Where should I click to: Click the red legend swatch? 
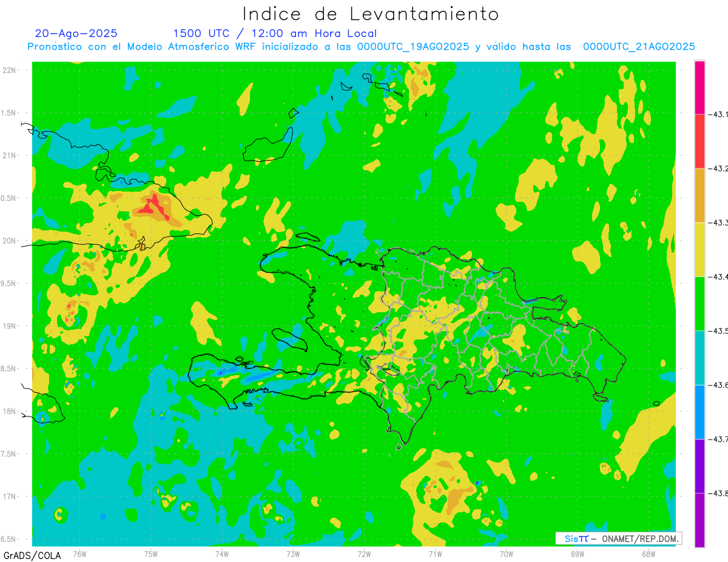[x=699, y=141]
